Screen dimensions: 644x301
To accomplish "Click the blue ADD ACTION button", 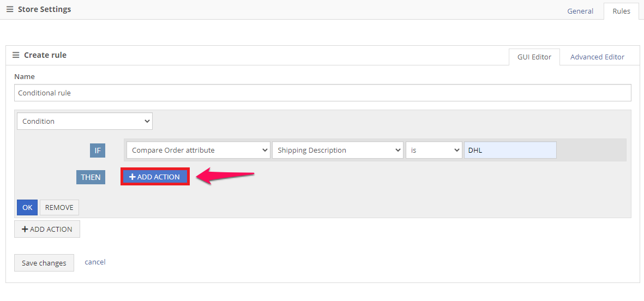I will 155,177.
